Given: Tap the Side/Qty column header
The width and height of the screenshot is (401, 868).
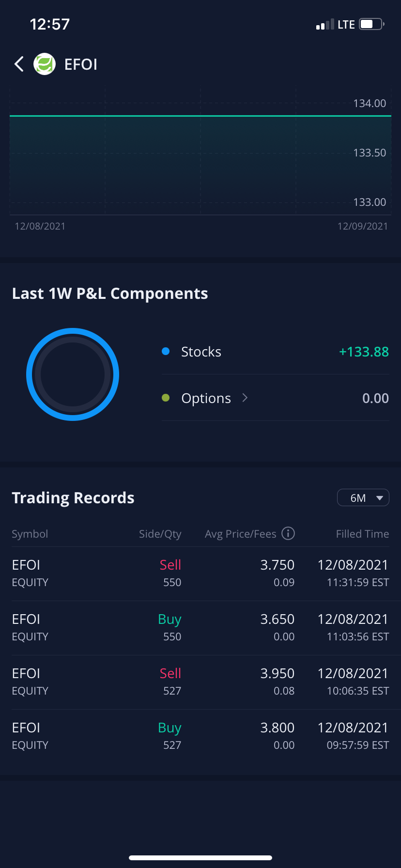Looking at the screenshot, I should click(x=160, y=534).
